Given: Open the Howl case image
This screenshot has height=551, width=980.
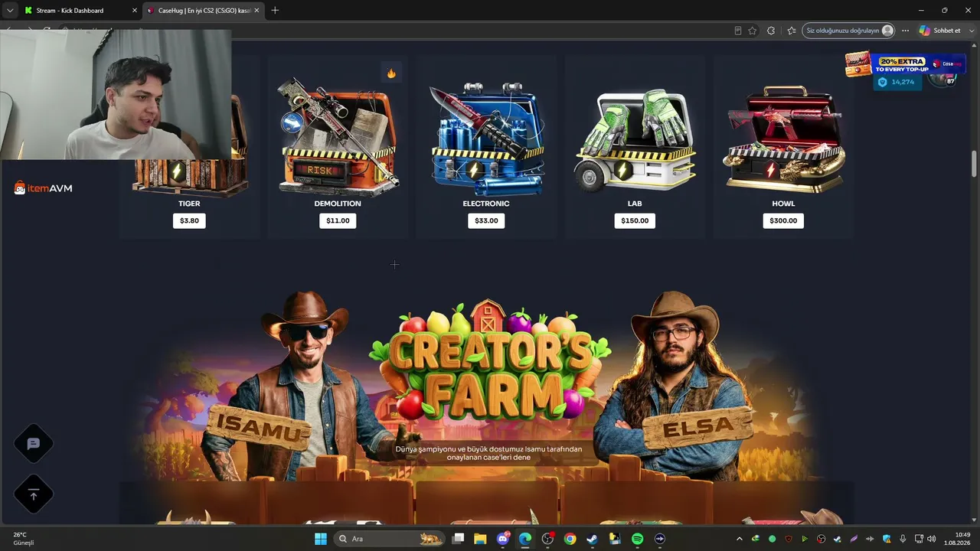Looking at the screenshot, I should [x=784, y=138].
